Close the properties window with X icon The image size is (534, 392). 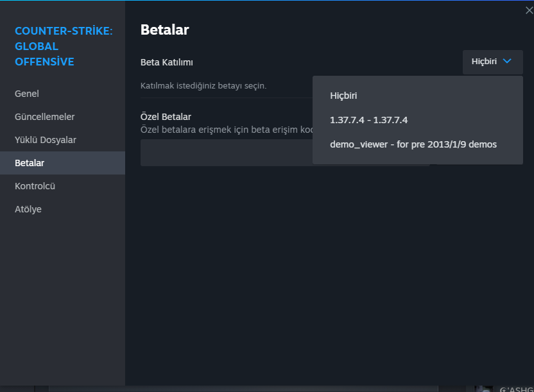pos(529,10)
